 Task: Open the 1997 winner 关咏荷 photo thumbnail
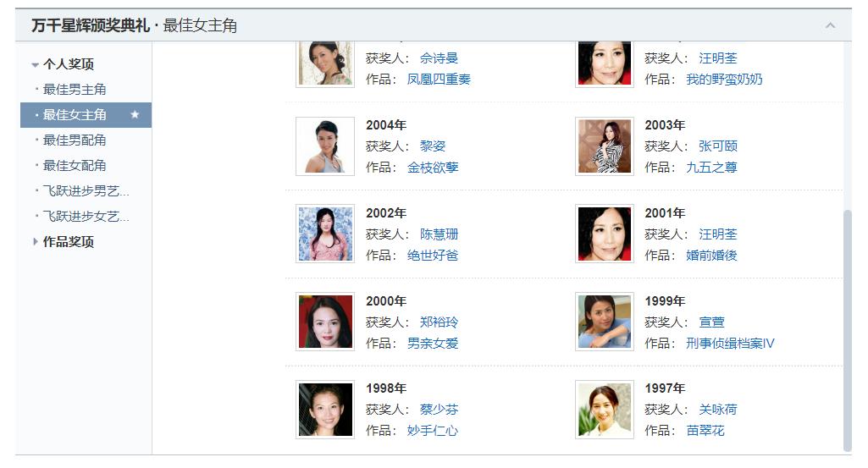click(x=605, y=410)
